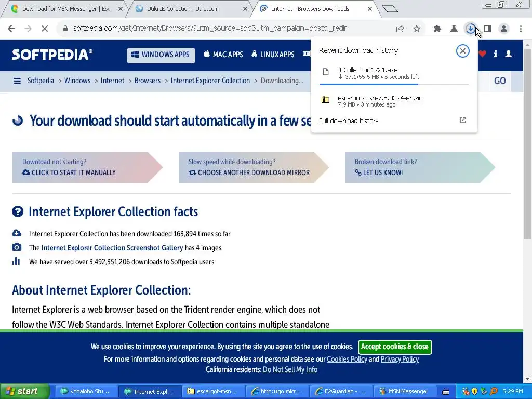Choose another download mirror
The height and width of the screenshot is (399, 532).
point(254,167)
